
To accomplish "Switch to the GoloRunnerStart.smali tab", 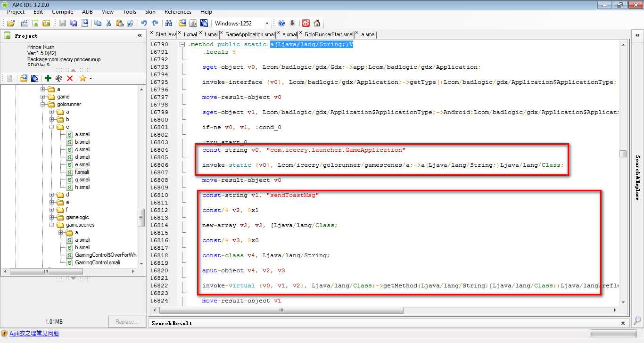I will point(329,34).
